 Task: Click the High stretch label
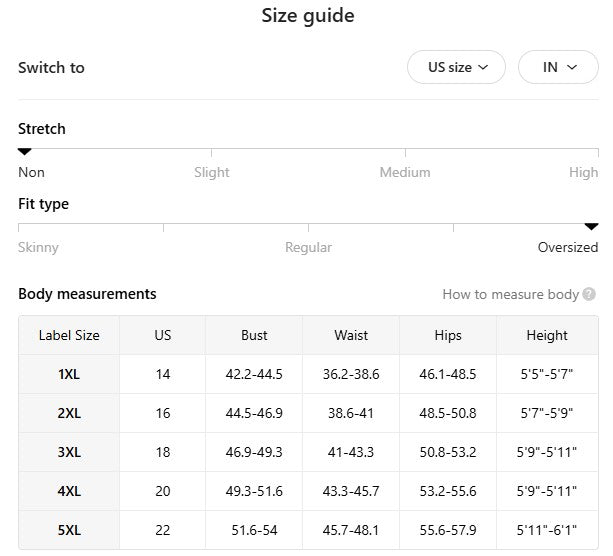click(x=583, y=173)
